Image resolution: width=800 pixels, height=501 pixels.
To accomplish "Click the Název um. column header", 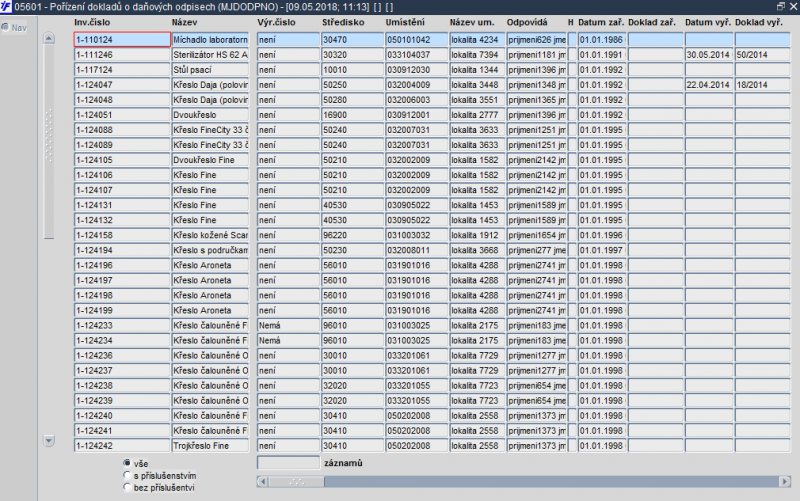I will tap(472, 22).
